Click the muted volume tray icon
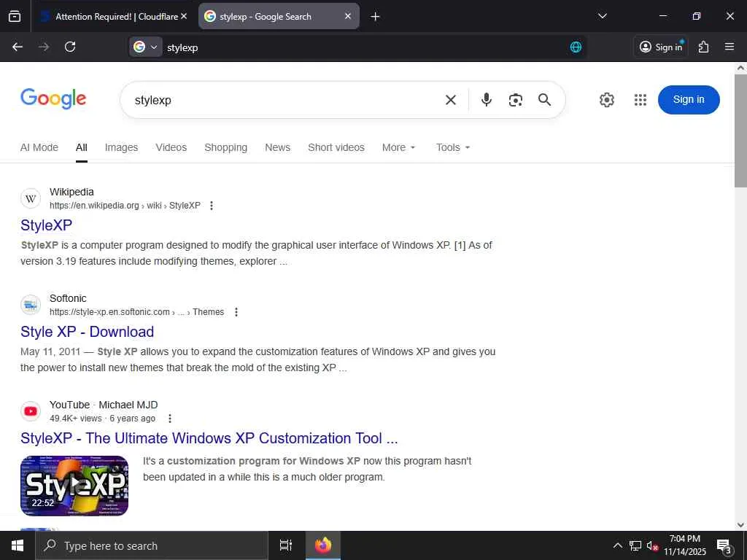747x560 pixels. point(651,546)
